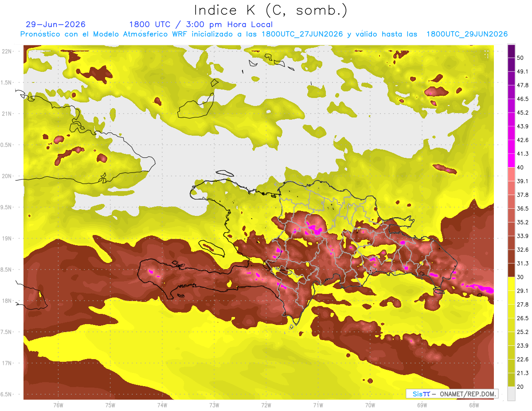The image size is (532, 411).
Task: Click the colorbar value "47.8"
Action: (x=522, y=85)
